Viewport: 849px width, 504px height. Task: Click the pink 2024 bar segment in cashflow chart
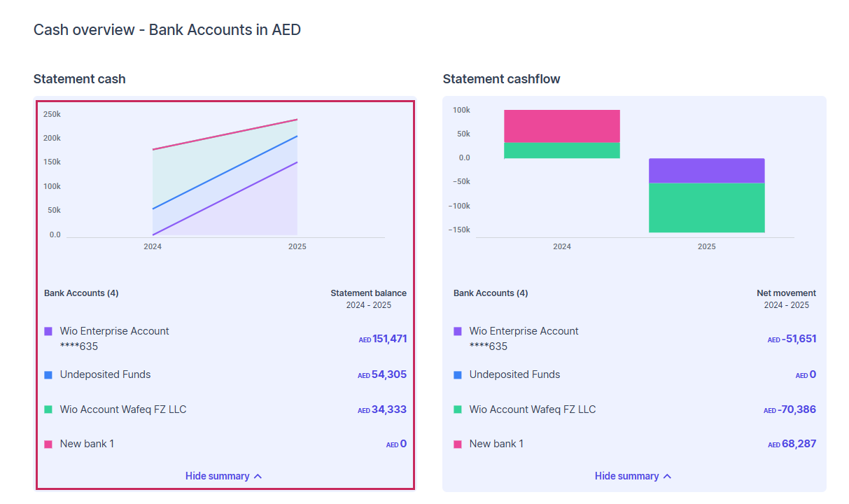click(x=561, y=126)
